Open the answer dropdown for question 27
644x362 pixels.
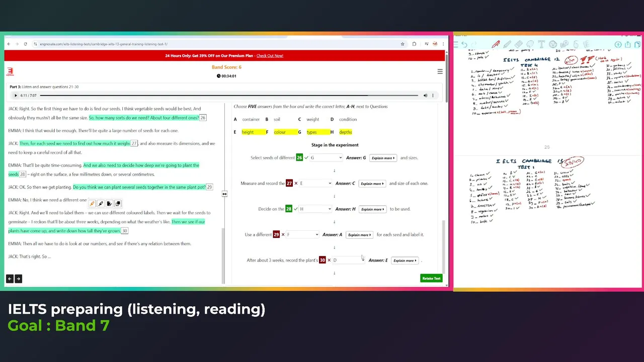(x=315, y=184)
